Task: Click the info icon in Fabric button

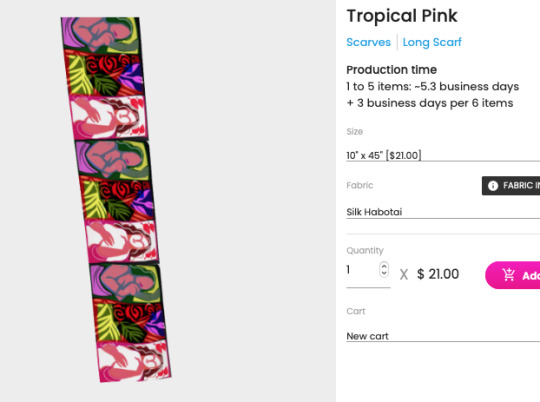Action: [493, 186]
